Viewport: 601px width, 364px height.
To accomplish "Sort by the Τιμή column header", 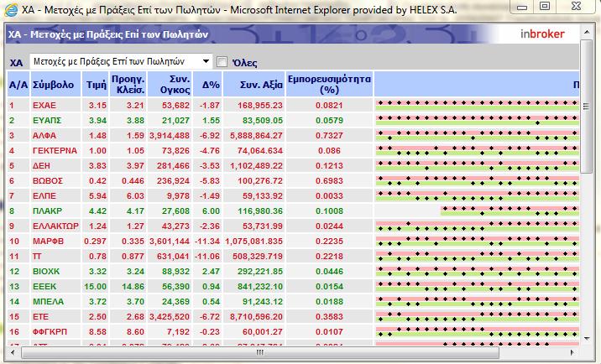I will tap(97, 85).
